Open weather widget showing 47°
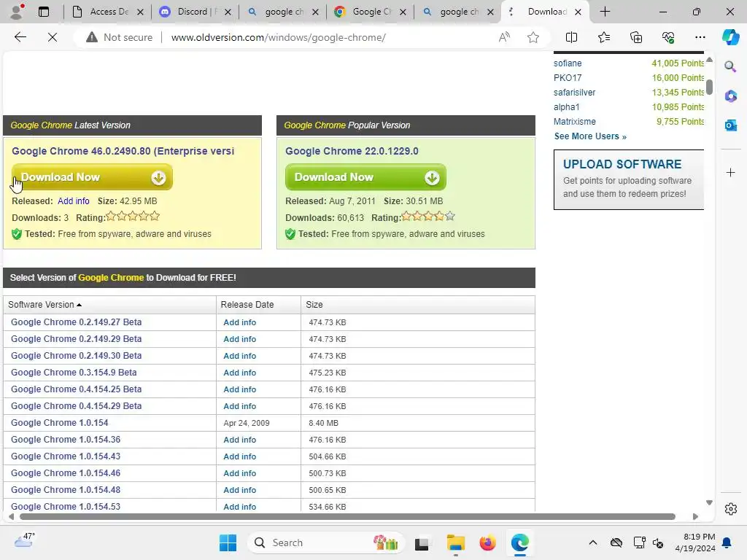This screenshot has width=747, height=560. (x=25, y=540)
